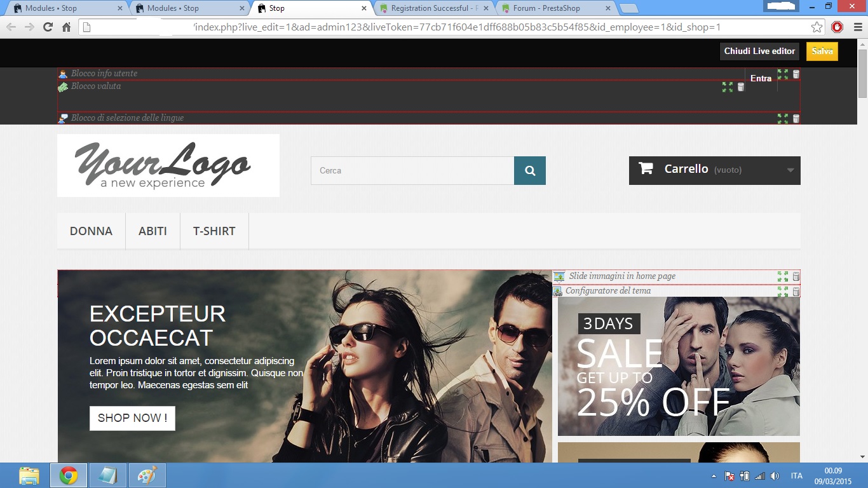
Task: Go to the browser home page
Action: pyautogui.click(x=66, y=27)
